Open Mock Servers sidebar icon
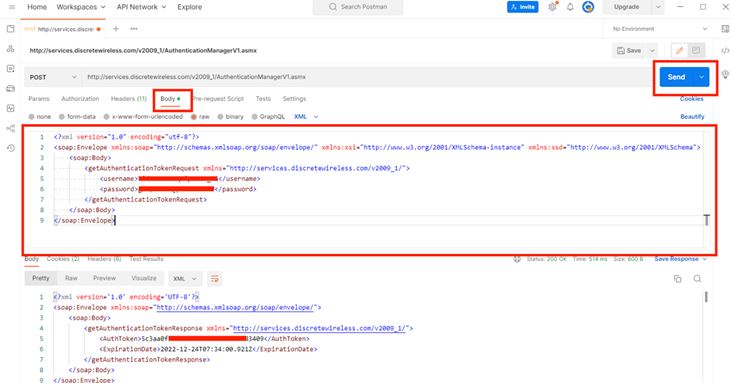The height and width of the screenshot is (383, 731). tap(11, 89)
